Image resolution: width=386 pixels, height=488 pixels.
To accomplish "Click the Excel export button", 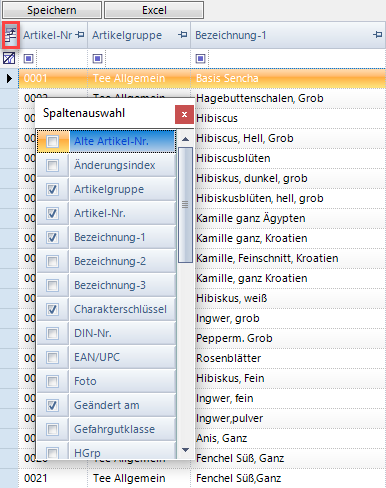I will point(154,10).
